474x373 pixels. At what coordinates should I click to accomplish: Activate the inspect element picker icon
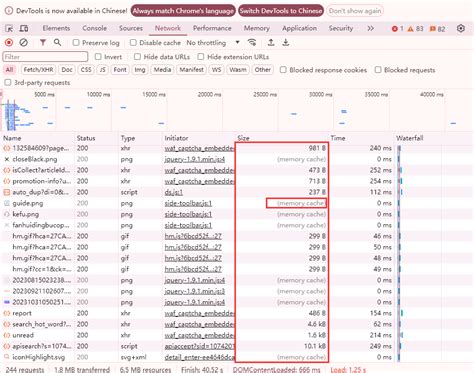click(9, 29)
